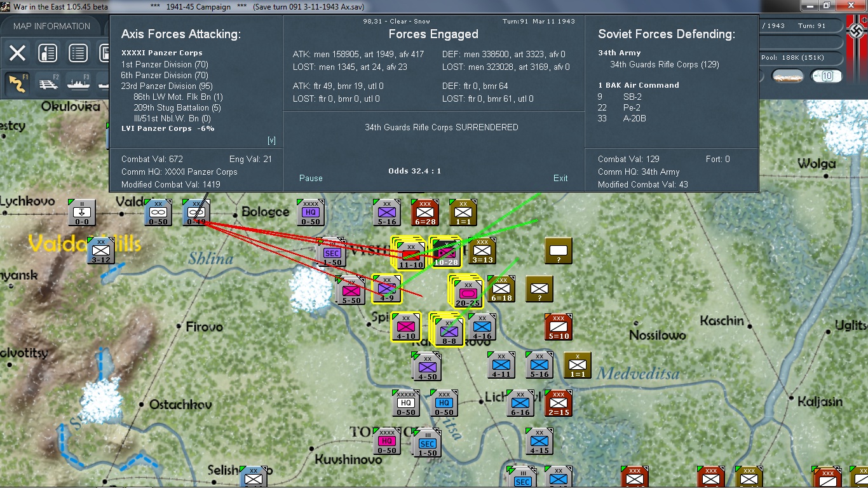Select the 6=18 Soviet counter
868x488 pixels.
click(x=501, y=288)
